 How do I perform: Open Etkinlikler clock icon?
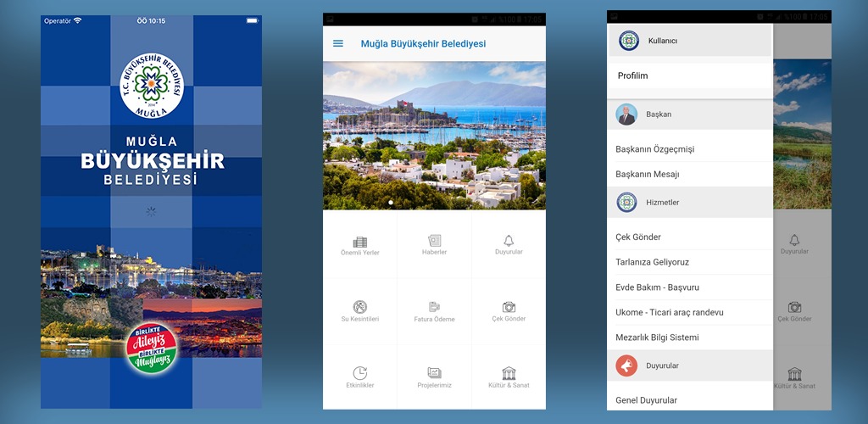(x=359, y=373)
